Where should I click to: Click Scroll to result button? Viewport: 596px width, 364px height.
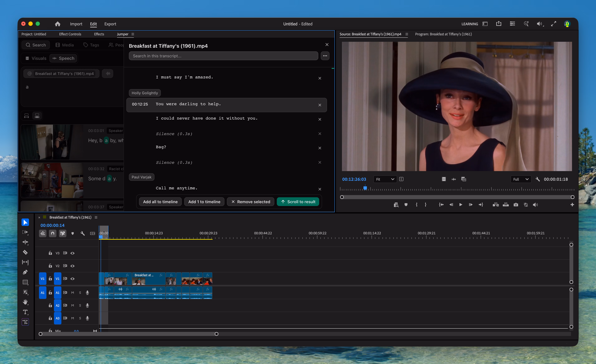[298, 202]
